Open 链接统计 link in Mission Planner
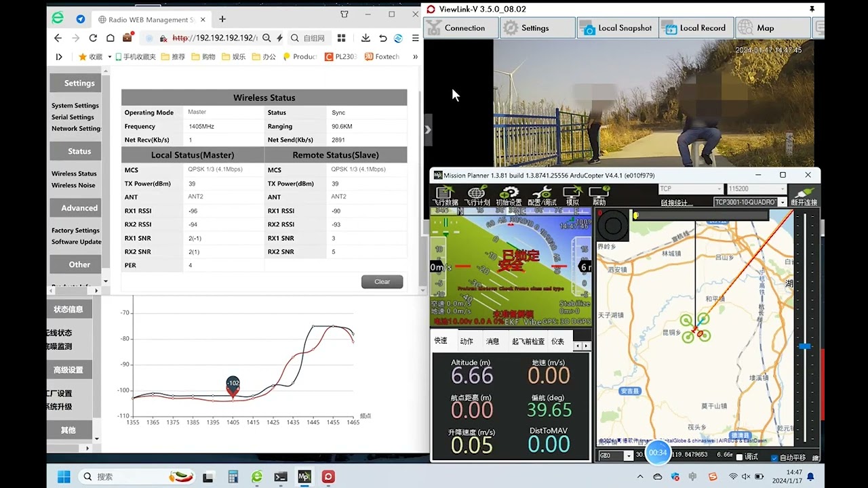 677,203
